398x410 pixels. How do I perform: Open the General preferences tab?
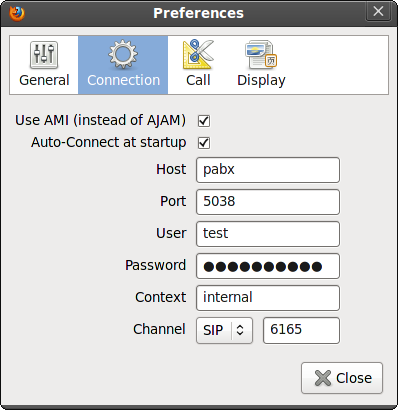[x=44, y=65]
